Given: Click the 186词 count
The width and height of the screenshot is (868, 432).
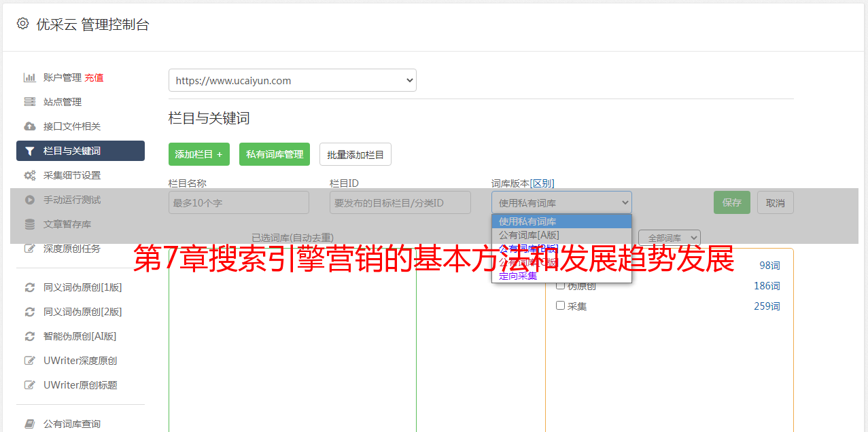Looking at the screenshot, I should click(767, 286).
